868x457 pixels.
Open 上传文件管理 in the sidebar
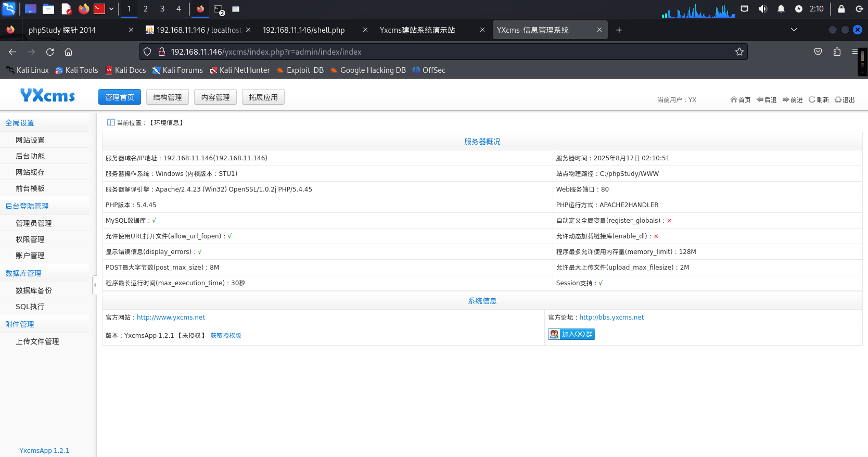[37, 341]
